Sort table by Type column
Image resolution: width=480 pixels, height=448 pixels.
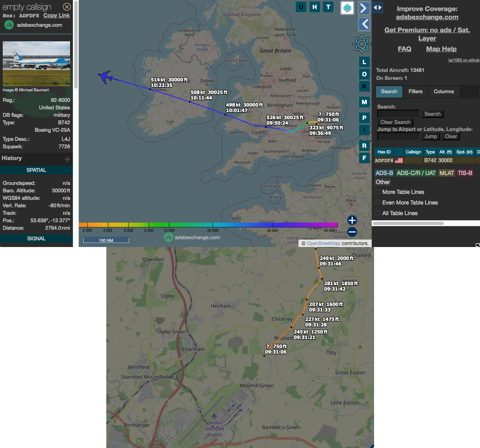point(430,152)
